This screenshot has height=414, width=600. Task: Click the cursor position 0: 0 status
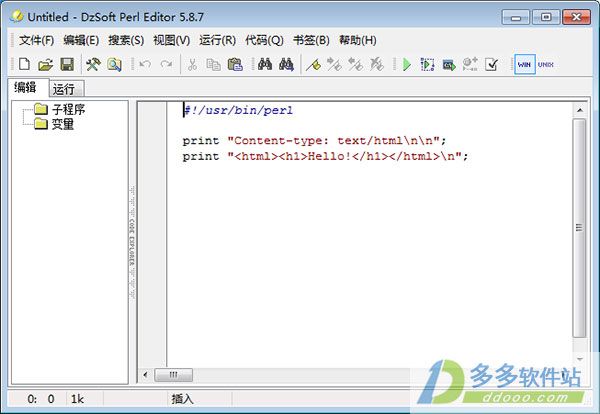click(41, 399)
